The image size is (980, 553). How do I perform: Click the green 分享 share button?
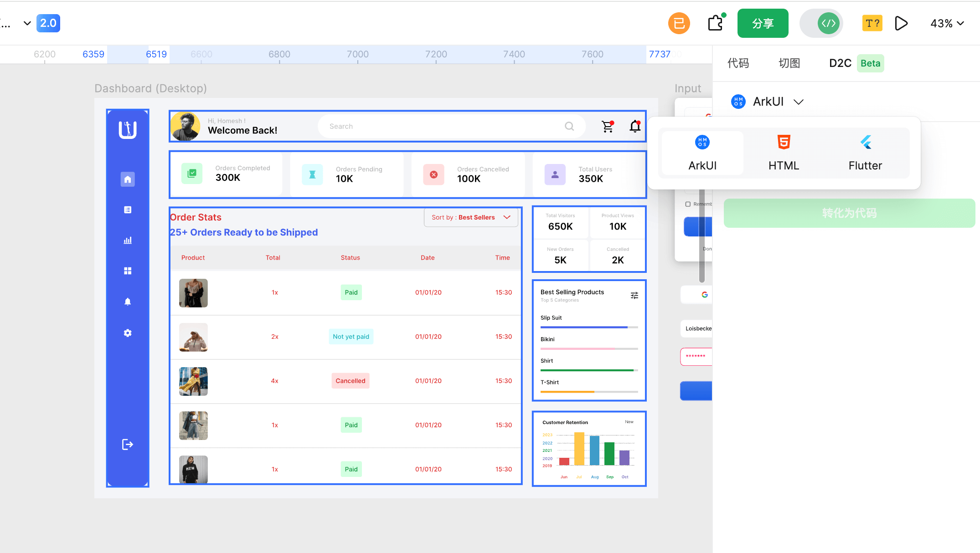pos(763,23)
